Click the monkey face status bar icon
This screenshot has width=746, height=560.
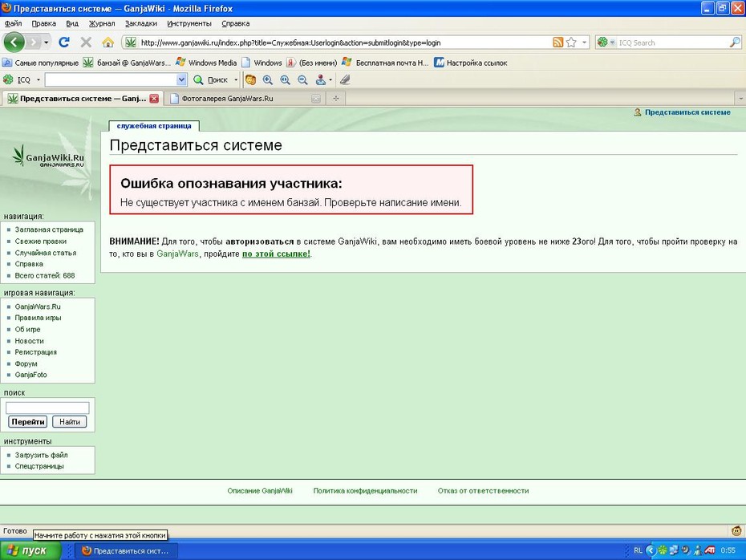736,530
